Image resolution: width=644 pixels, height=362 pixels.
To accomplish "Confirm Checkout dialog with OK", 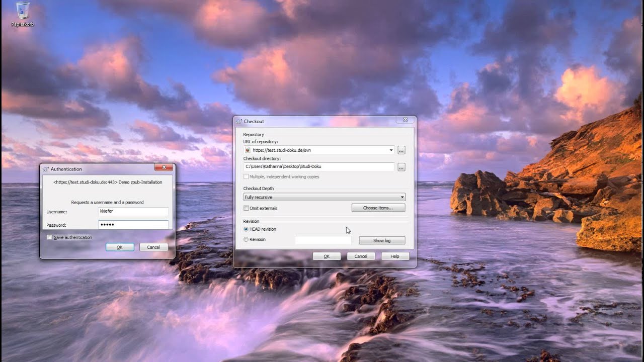I will pos(327,256).
